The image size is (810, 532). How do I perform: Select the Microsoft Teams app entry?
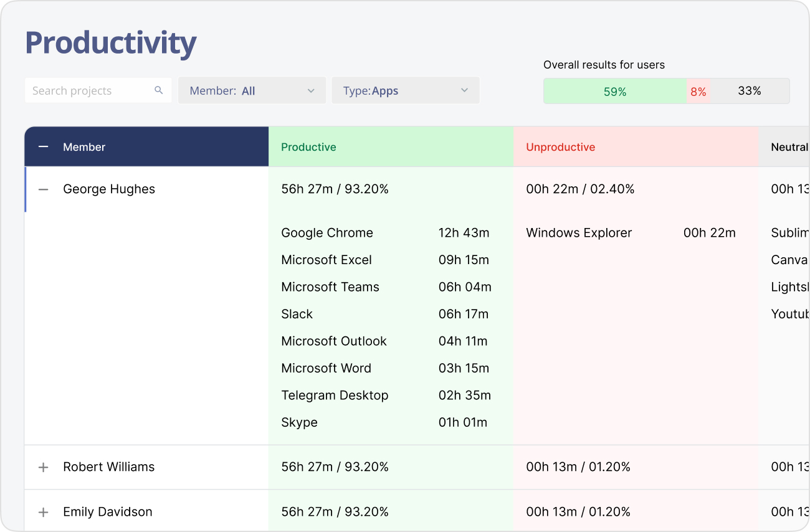[x=330, y=287]
